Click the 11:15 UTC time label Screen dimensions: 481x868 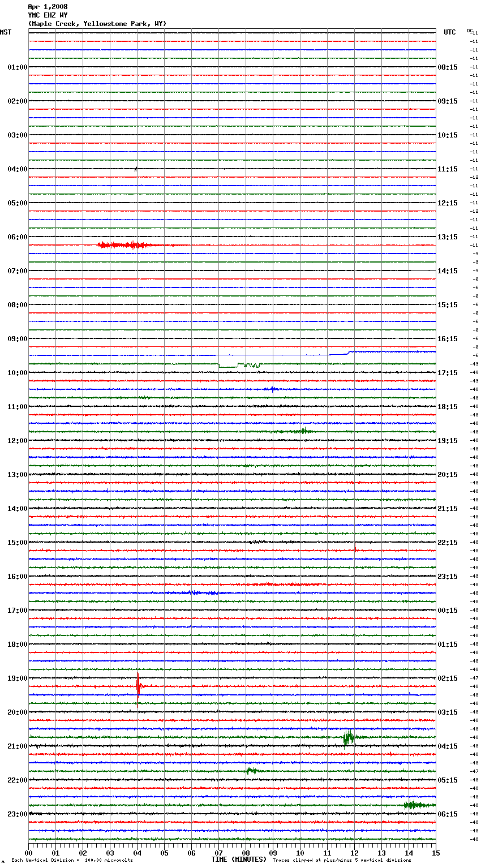click(448, 169)
